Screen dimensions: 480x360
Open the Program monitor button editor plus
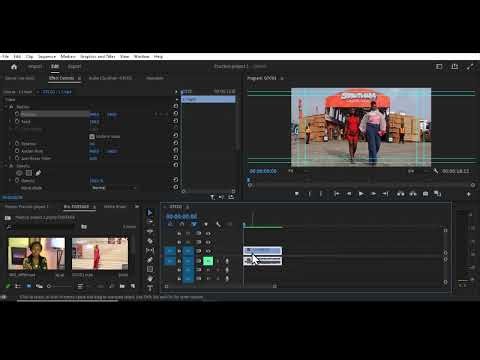469,194
